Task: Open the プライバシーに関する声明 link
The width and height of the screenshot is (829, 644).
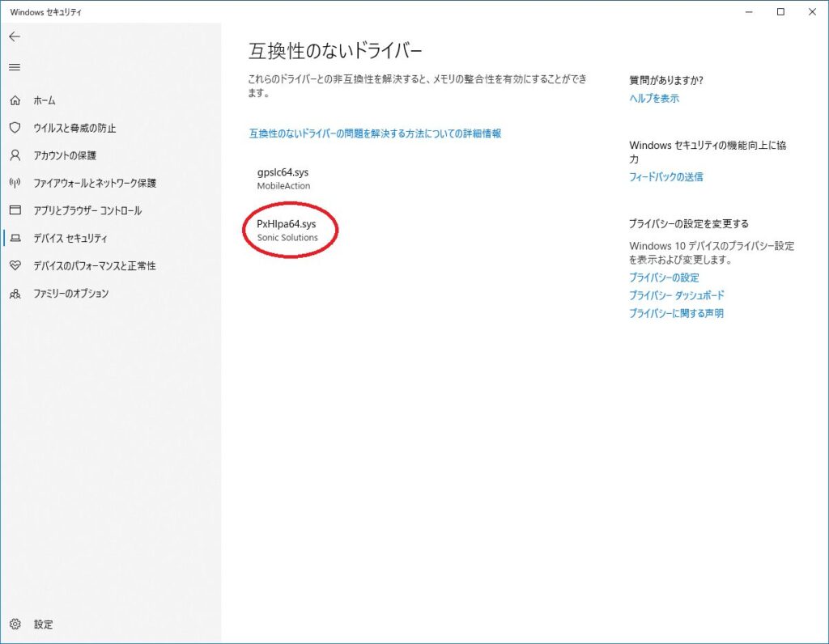Action: pos(676,313)
